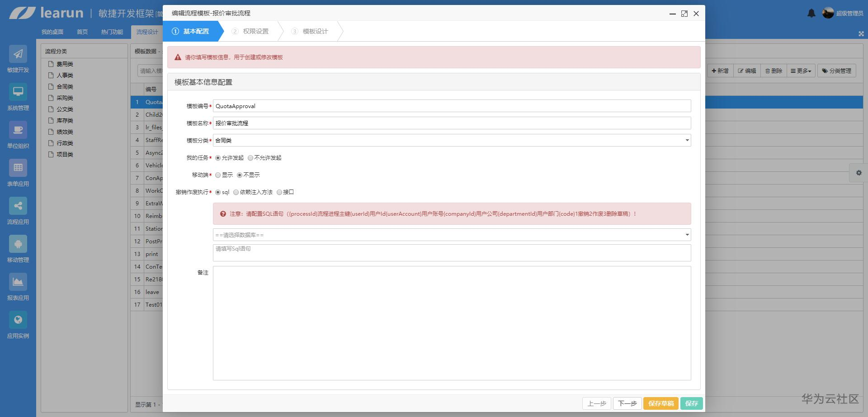Maximize the 编辑流程模板 dialog
The height and width of the screenshot is (417, 868).
click(x=684, y=14)
